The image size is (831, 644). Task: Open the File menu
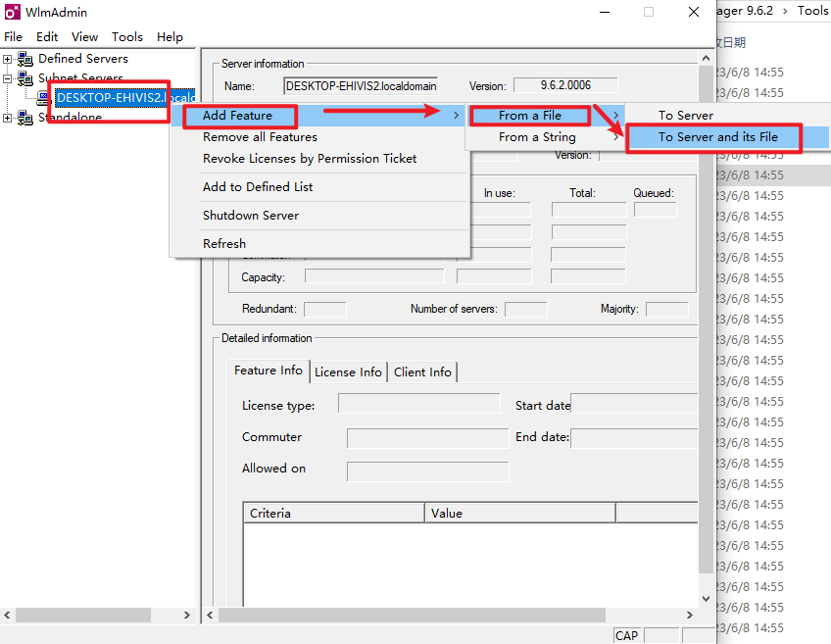pyautogui.click(x=13, y=36)
